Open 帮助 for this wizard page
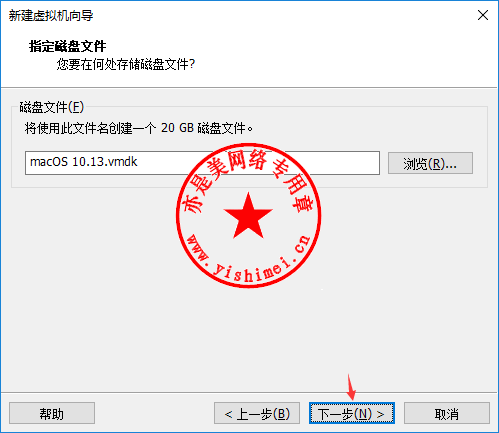The height and width of the screenshot is (433, 499). coord(52,413)
